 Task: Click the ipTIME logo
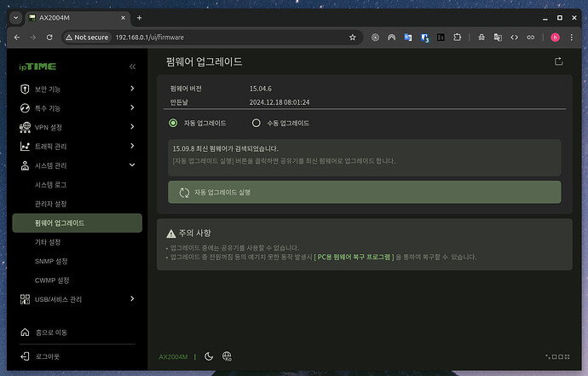pos(37,67)
